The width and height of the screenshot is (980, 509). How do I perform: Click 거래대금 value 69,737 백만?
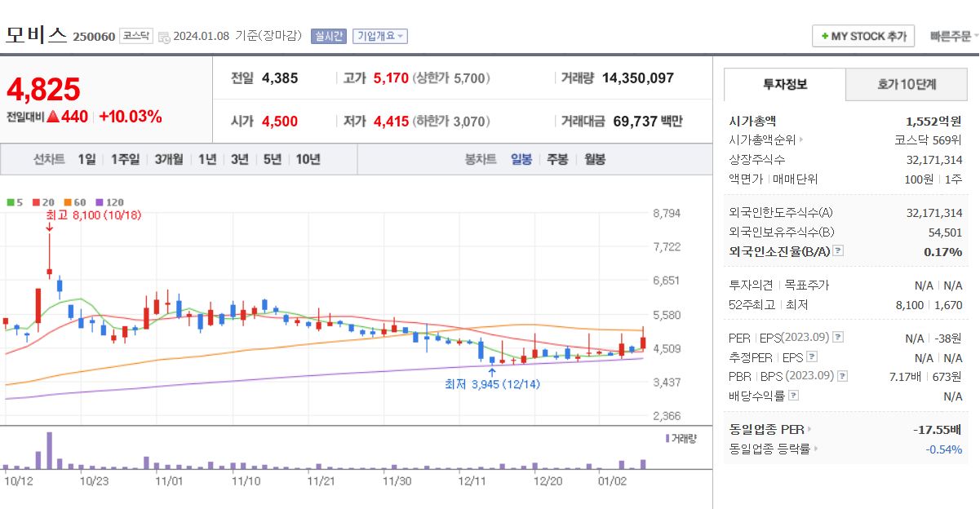(x=648, y=122)
